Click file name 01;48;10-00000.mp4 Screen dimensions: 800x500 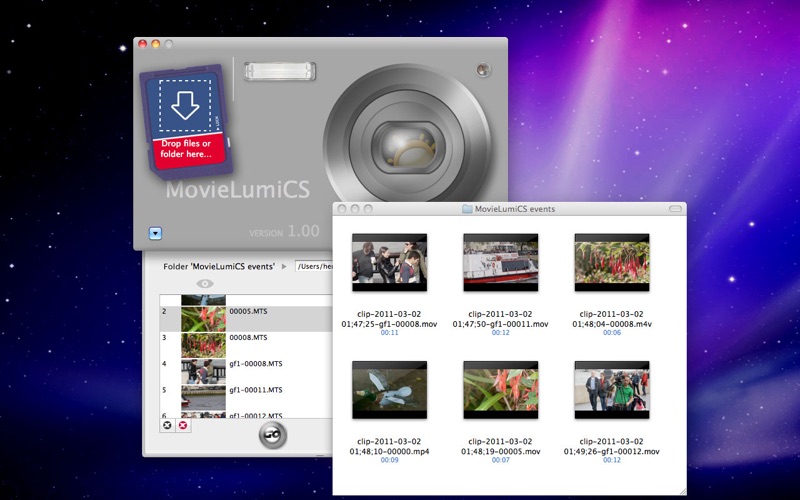click(x=389, y=451)
